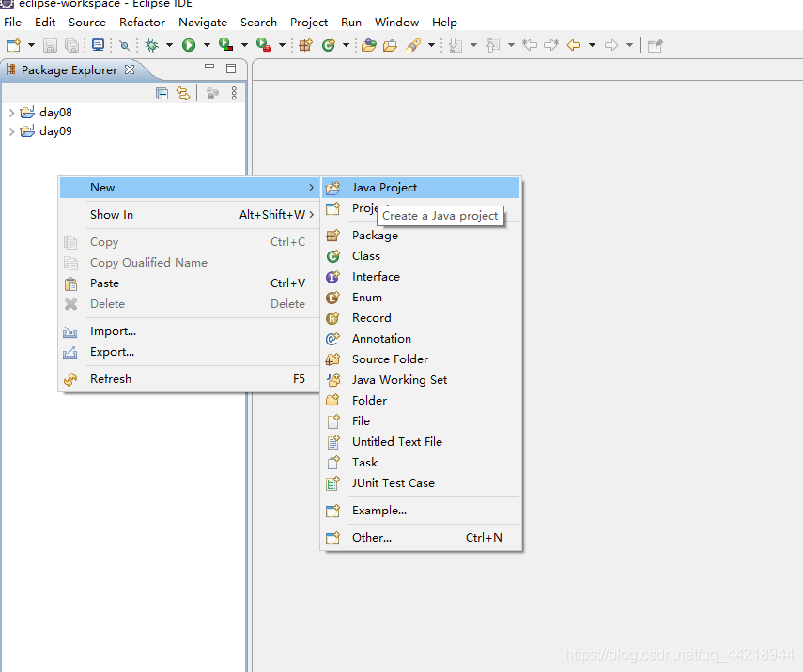Maximize the Package Explorer view
Viewport: 803px width, 672px height.
(x=231, y=69)
